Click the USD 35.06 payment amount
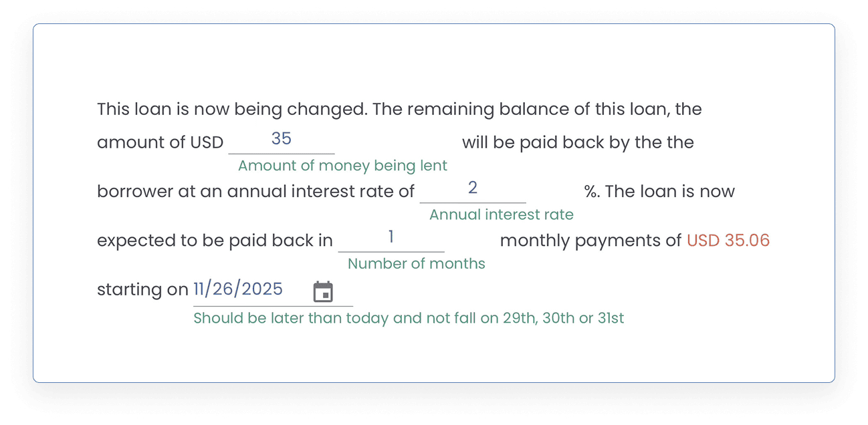The height and width of the screenshot is (425, 868). pyautogui.click(x=728, y=240)
